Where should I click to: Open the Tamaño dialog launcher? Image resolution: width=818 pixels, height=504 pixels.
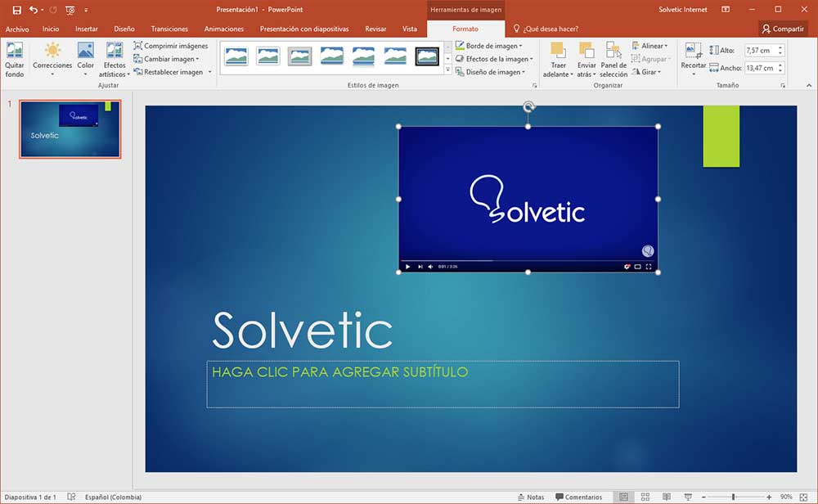pos(783,86)
